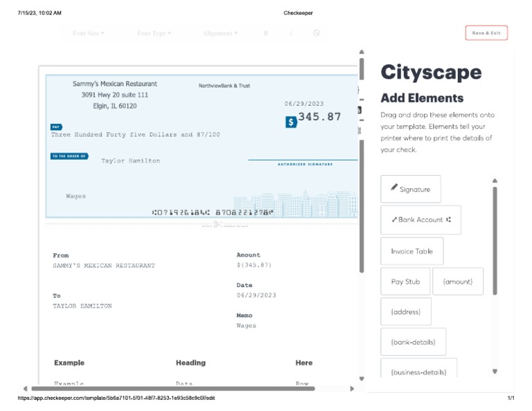This screenshot has width=532, height=411.
Task: Click the blue PAY tag icon
Action: point(56,127)
